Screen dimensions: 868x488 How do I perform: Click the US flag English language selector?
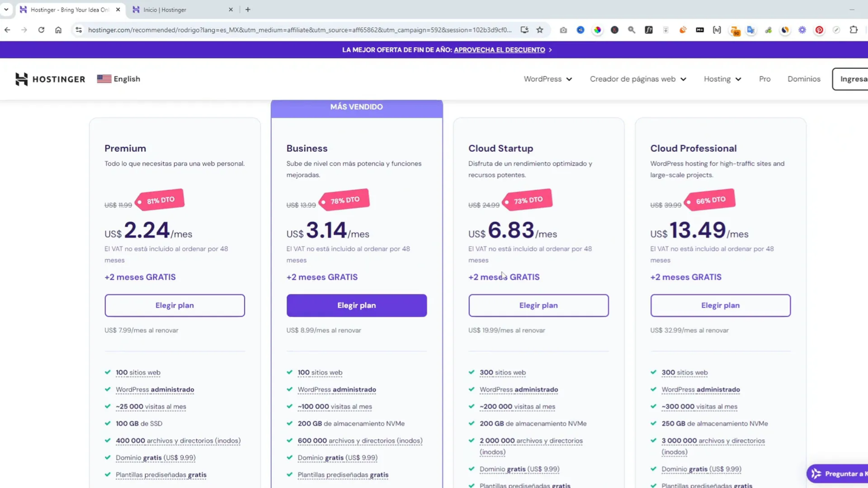click(118, 79)
